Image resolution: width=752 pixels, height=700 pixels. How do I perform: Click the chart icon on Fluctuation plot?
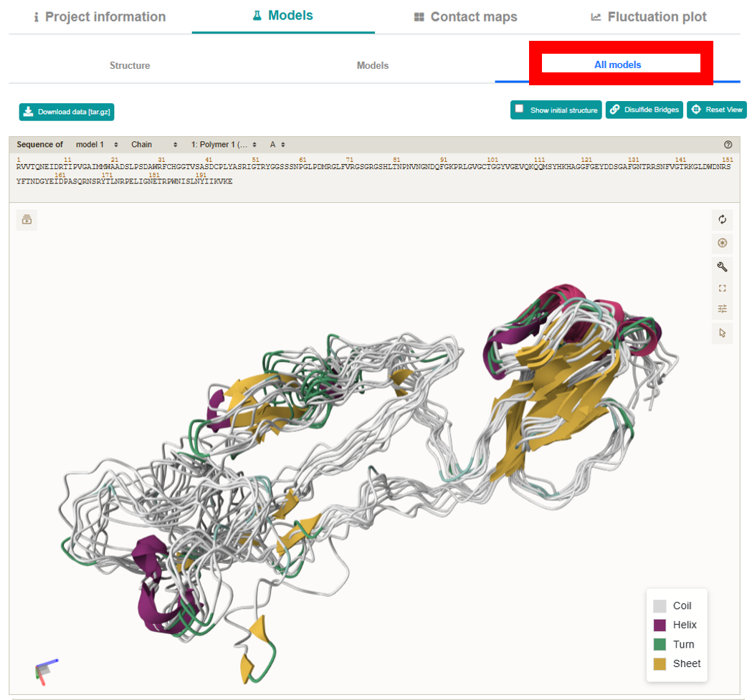(596, 17)
